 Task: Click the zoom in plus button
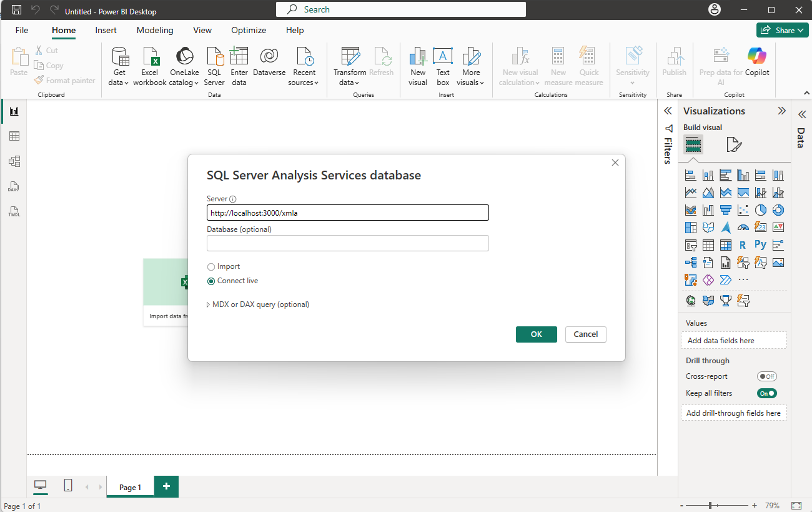[x=755, y=505]
